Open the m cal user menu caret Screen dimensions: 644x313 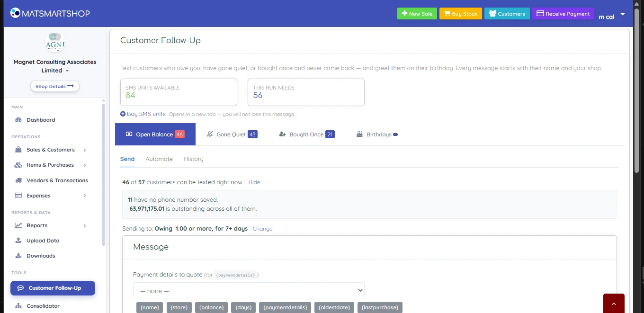[x=623, y=14]
